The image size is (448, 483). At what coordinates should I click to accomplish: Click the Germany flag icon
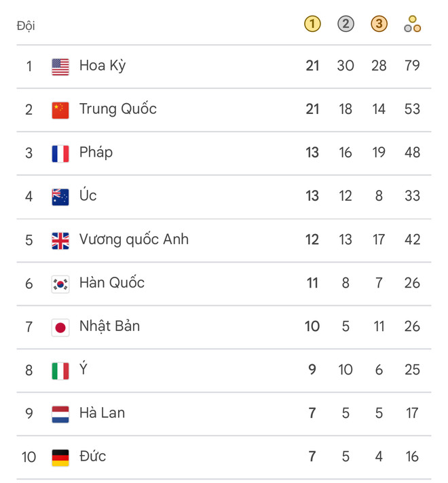pyautogui.click(x=60, y=457)
